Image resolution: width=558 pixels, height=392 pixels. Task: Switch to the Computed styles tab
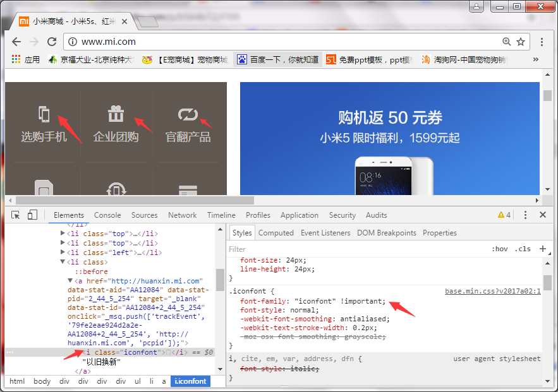pyautogui.click(x=276, y=233)
